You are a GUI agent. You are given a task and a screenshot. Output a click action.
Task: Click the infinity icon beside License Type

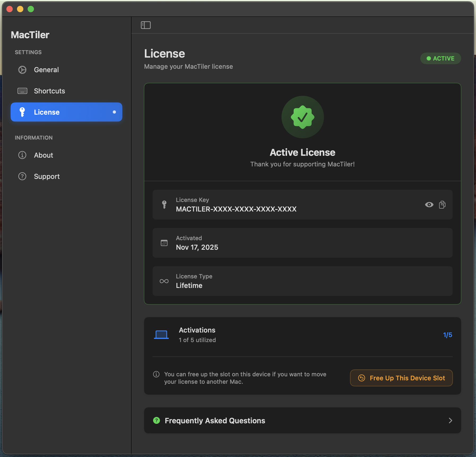pos(164,281)
